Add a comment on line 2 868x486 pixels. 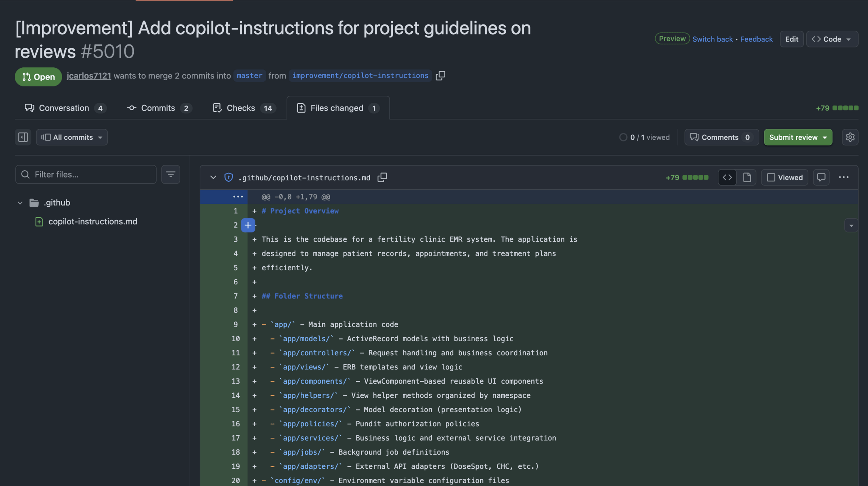tap(248, 225)
